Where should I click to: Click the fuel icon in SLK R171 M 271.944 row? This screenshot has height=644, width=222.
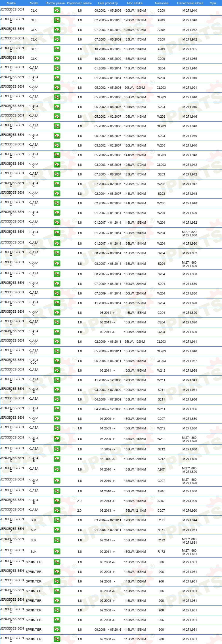pyautogui.click(x=57, y=520)
